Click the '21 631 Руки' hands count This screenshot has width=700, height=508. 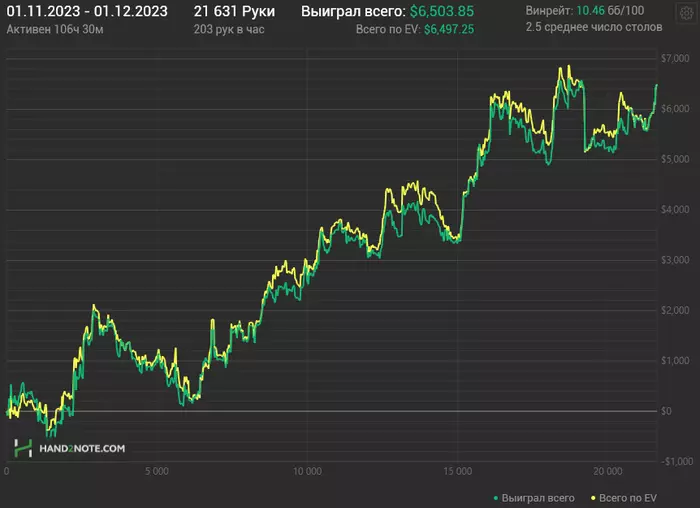tap(234, 11)
